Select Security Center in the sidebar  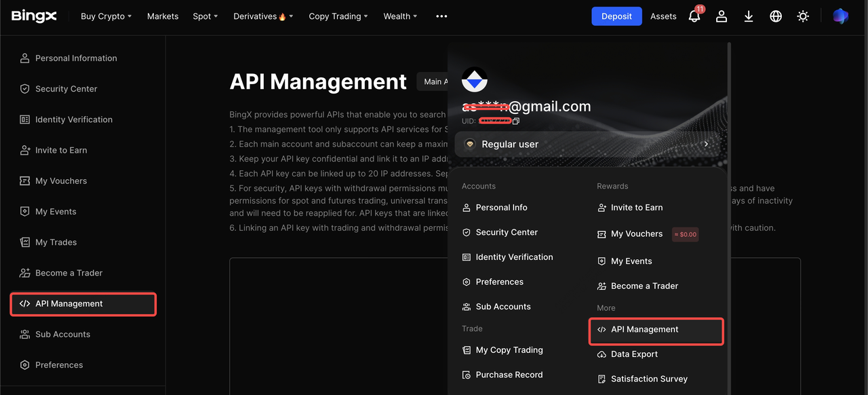[66, 89]
